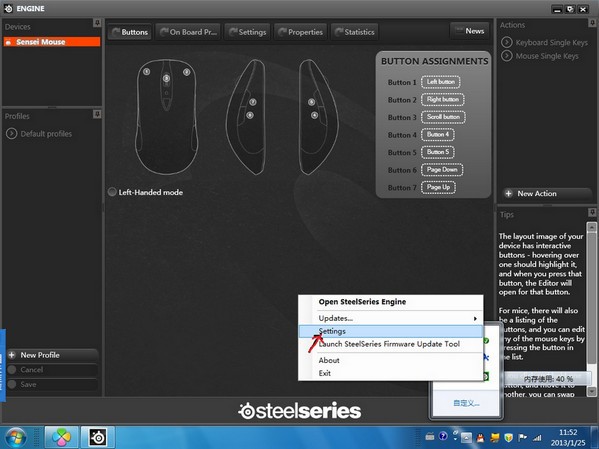Enable Left-Handed mode radio button
Image resolution: width=599 pixels, height=449 pixels.
click(x=112, y=192)
